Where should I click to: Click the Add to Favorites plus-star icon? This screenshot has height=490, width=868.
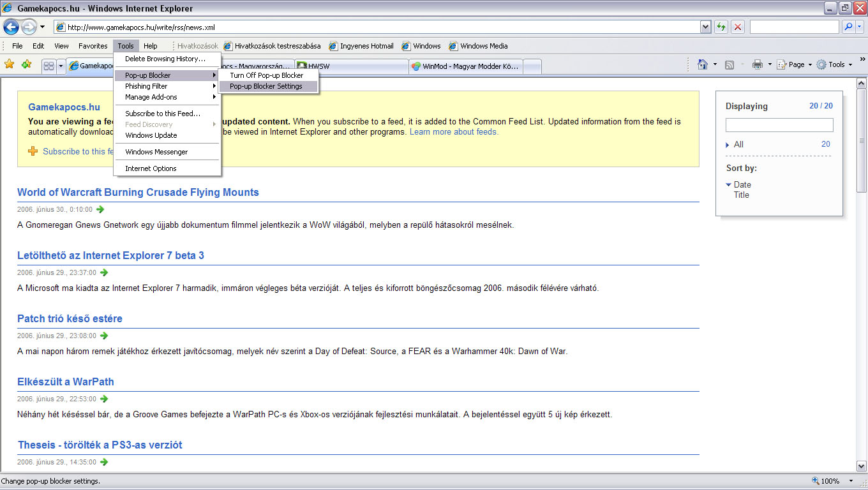coord(27,64)
